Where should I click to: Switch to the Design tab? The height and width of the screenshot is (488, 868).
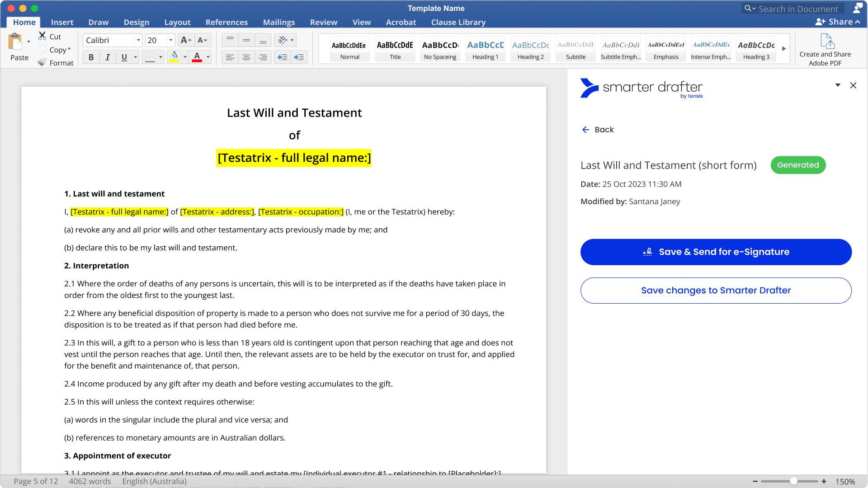(137, 22)
